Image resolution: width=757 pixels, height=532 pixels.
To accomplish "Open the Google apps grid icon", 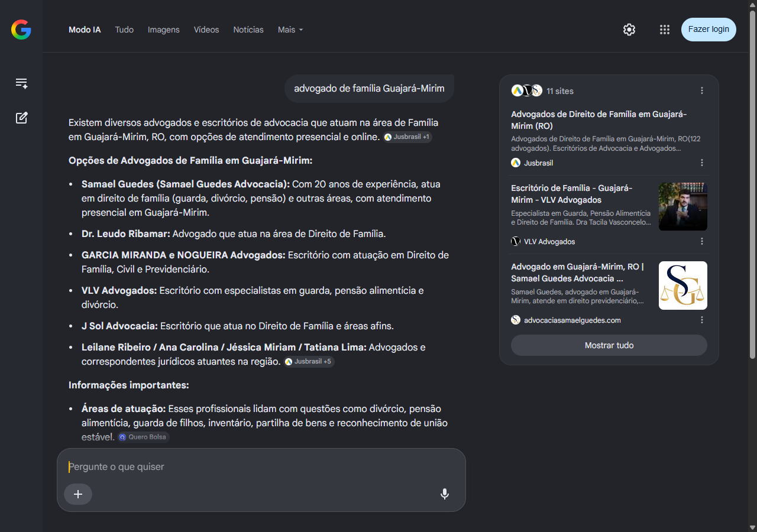I will [x=665, y=30].
